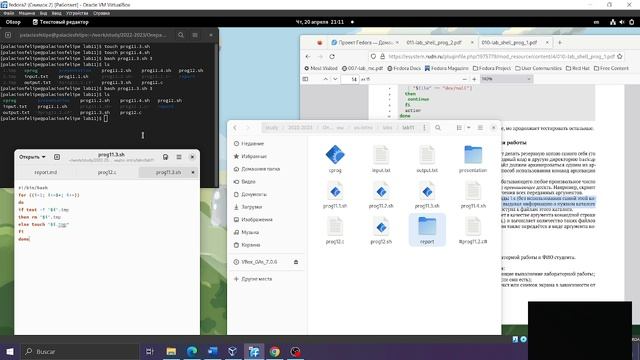Open Google Chrome from taskbar

pyautogui.click(x=275, y=351)
